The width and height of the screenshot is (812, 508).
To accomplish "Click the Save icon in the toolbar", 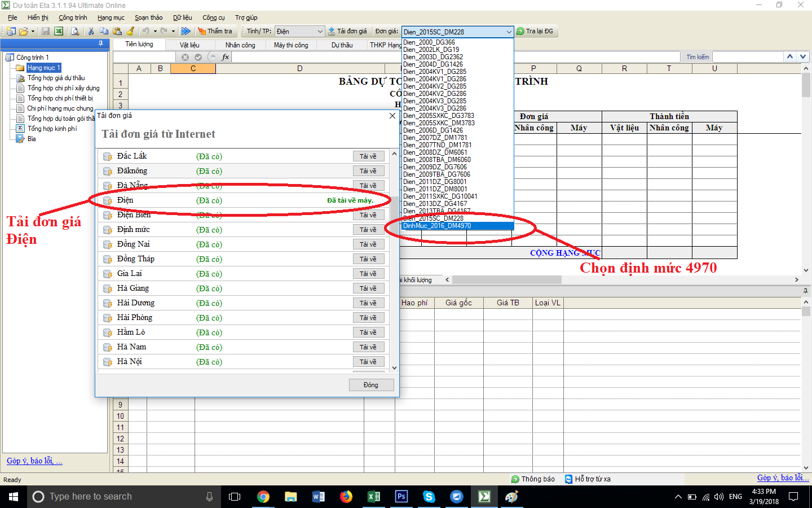I will click(x=46, y=32).
